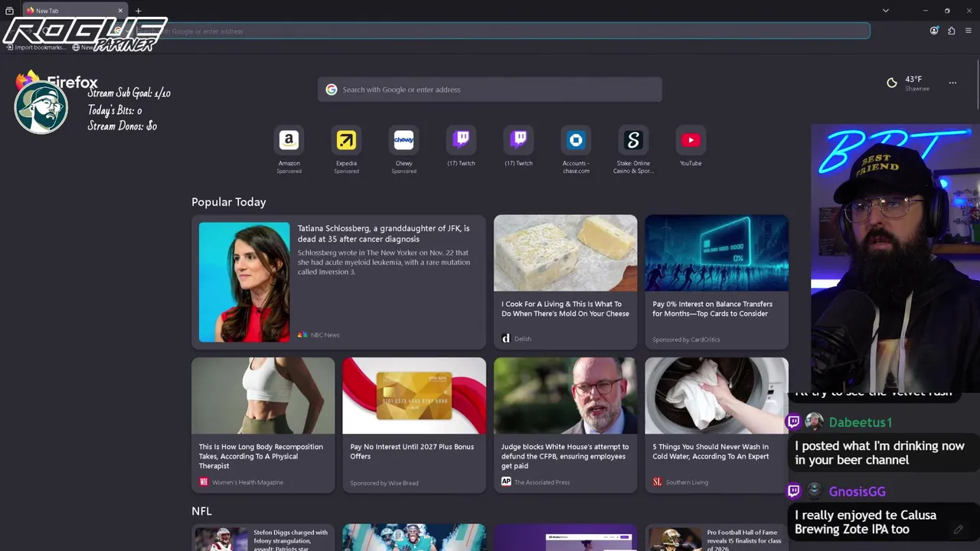Click the Sponsored by CardCritics label
This screenshot has width=980, height=551.
(686, 340)
